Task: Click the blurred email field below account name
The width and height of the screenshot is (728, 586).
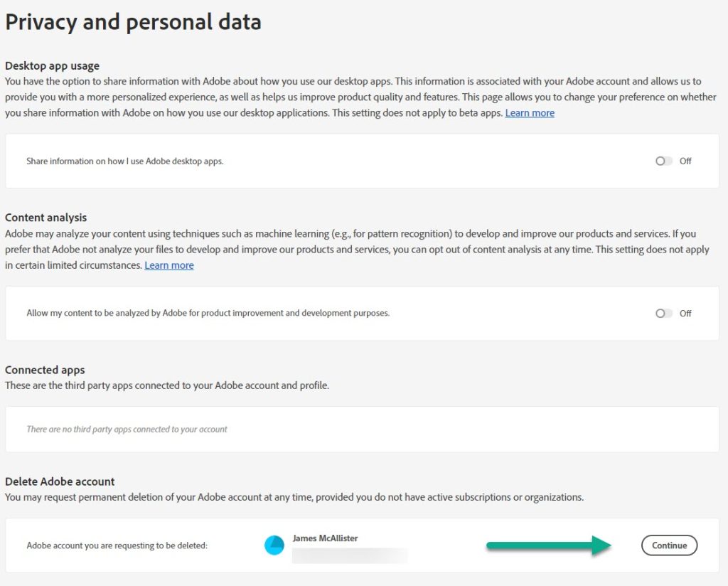Action: [350, 556]
